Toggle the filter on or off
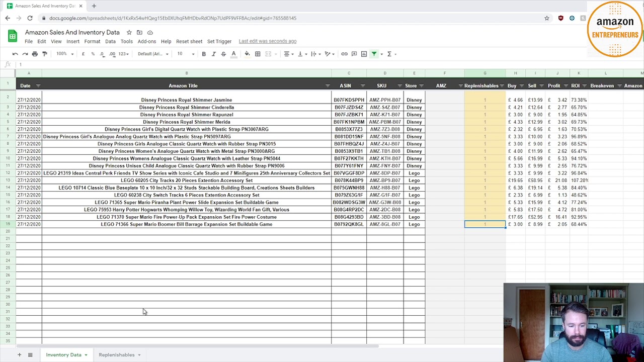 (x=374, y=54)
